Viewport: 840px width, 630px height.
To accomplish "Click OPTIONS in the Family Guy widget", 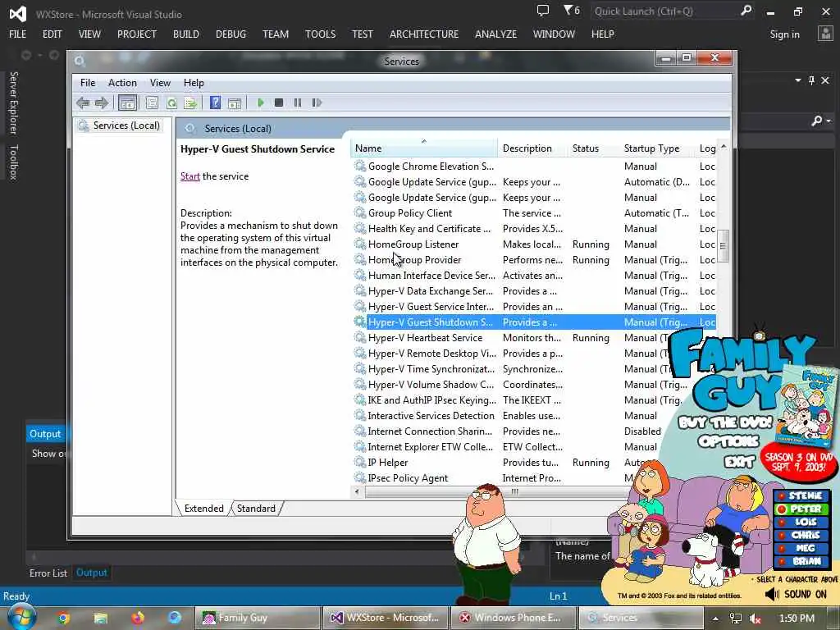I will pyautogui.click(x=728, y=441).
